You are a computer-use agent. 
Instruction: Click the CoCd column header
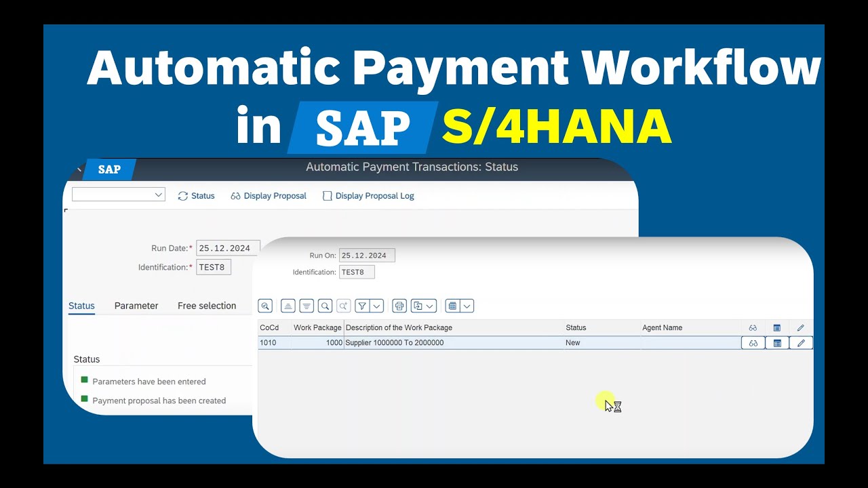click(274, 327)
